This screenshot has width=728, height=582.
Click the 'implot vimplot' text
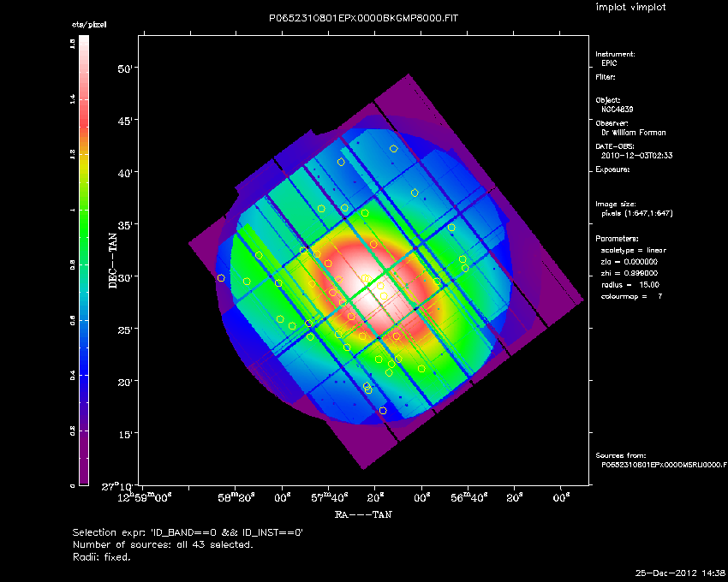click(x=630, y=8)
